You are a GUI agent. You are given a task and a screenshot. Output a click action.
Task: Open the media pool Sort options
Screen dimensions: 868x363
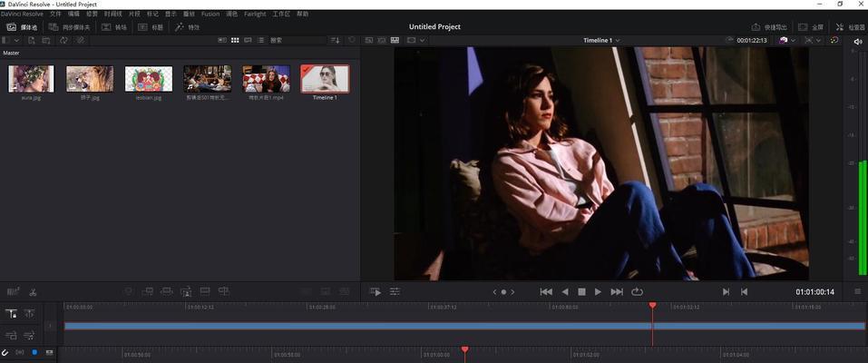(x=335, y=41)
